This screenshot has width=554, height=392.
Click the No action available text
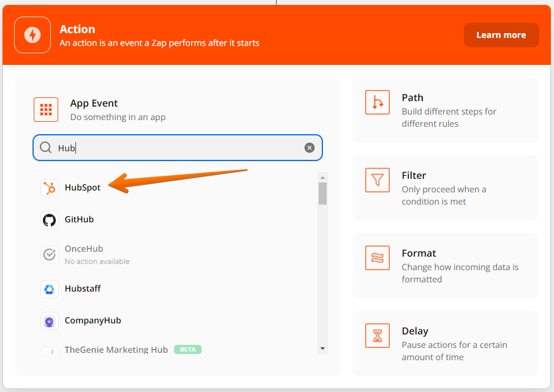click(x=97, y=262)
